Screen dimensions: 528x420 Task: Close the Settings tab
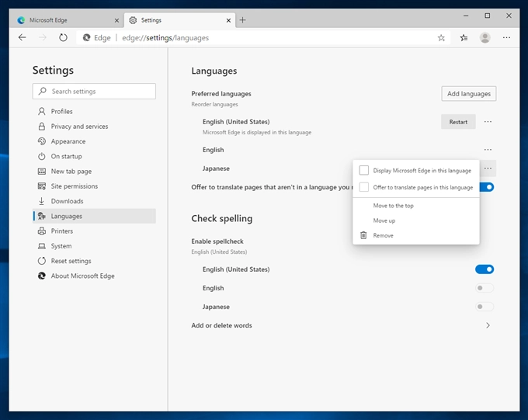pyautogui.click(x=228, y=20)
